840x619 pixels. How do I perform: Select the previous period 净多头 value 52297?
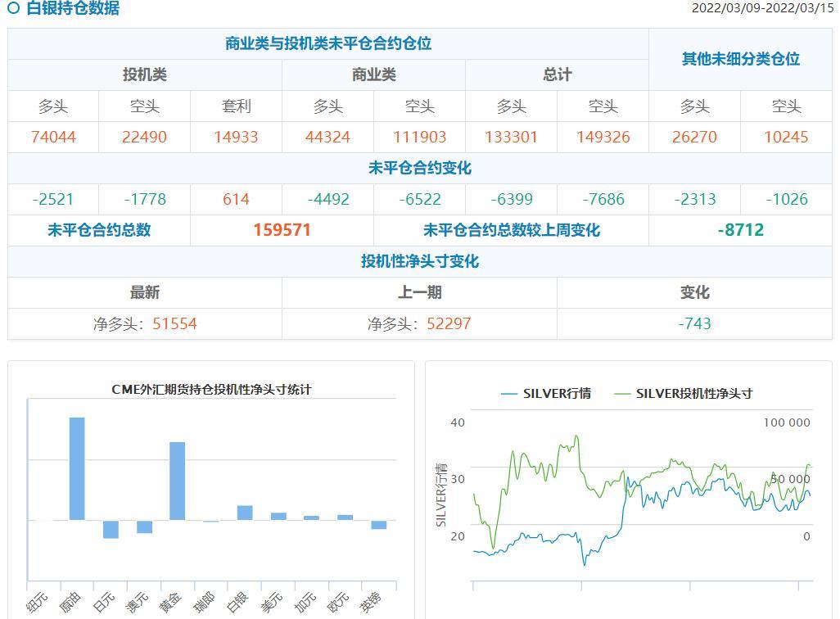pyautogui.click(x=449, y=323)
